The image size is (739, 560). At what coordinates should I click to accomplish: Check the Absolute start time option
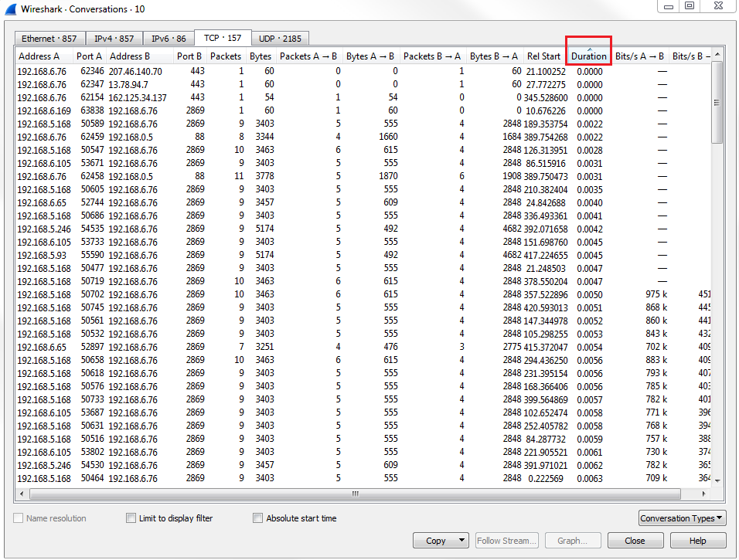coord(258,518)
